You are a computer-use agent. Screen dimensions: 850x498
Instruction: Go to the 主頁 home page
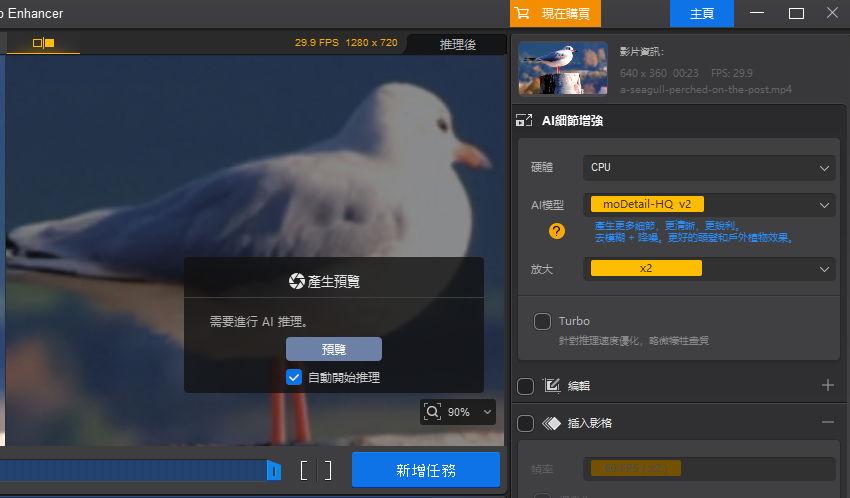701,14
